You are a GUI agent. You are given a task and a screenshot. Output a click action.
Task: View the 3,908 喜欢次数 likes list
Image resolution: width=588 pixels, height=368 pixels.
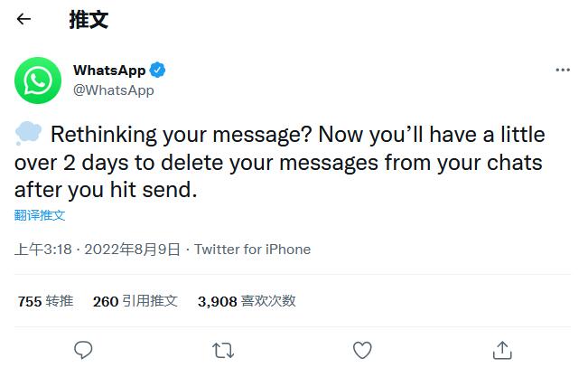pyautogui.click(x=247, y=301)
